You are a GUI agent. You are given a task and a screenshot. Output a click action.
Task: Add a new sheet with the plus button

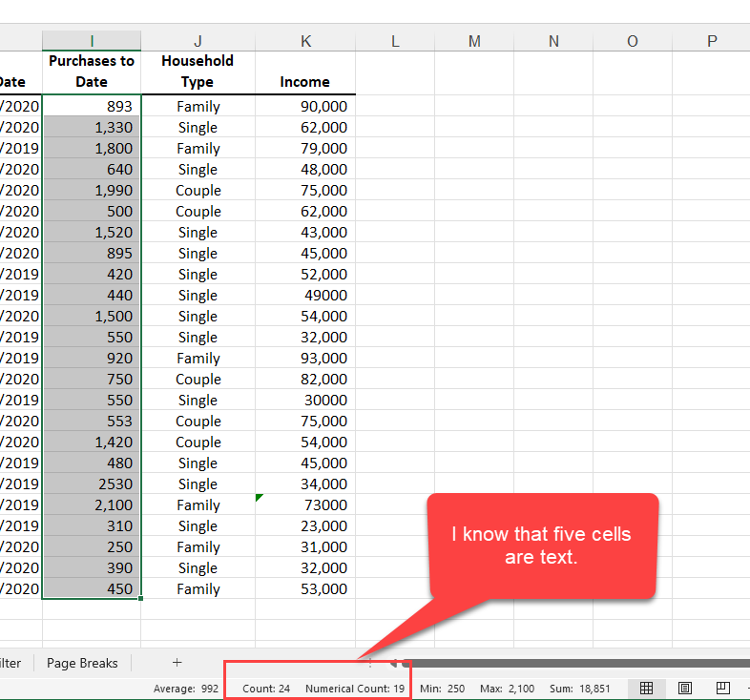coord(177,663)
